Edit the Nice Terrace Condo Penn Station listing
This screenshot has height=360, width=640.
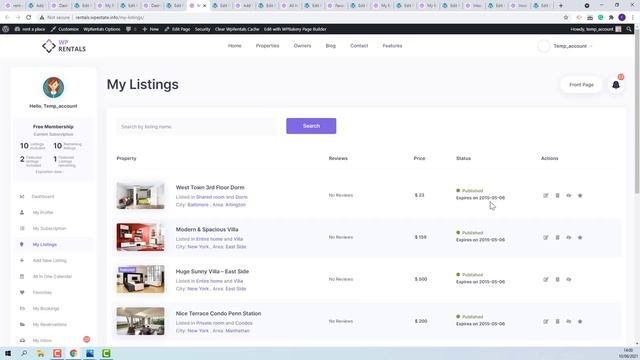pyautogui.click(x=546, y=322)
